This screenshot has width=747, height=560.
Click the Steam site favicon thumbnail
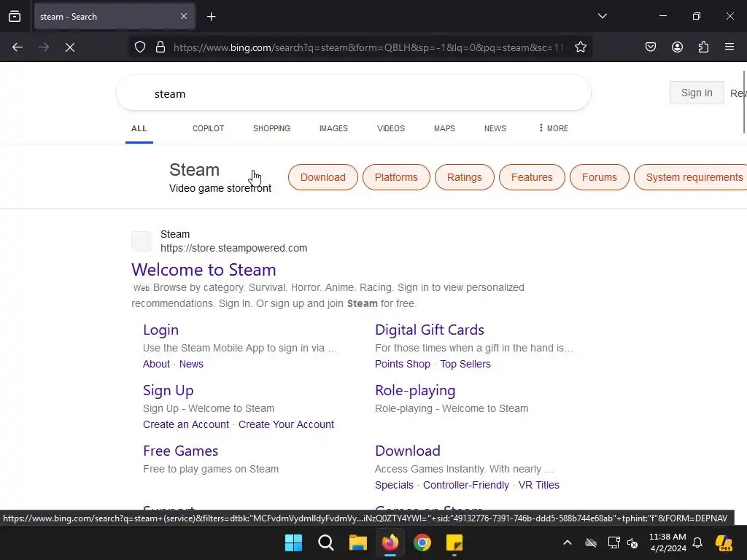point(142,241)
